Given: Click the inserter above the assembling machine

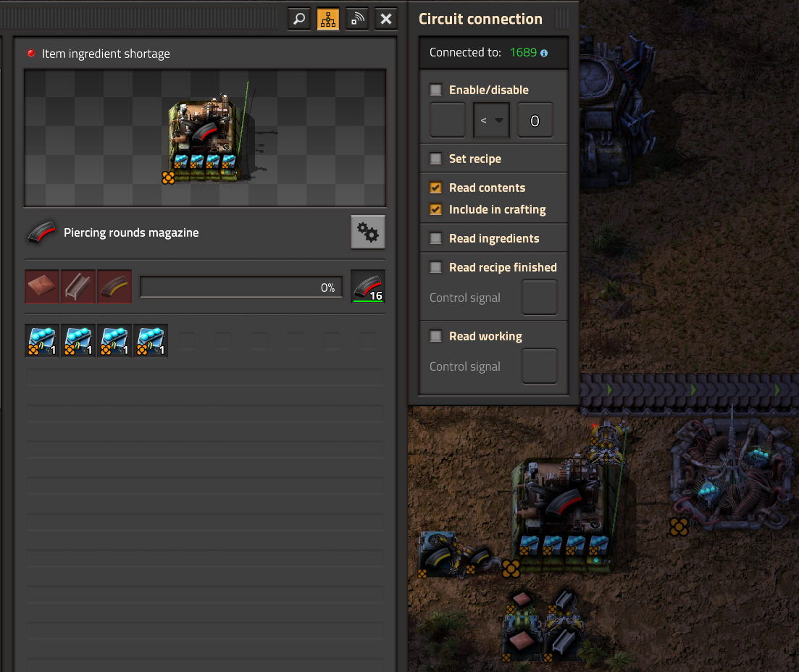Looking at the screenshot, I should point(606,442).
